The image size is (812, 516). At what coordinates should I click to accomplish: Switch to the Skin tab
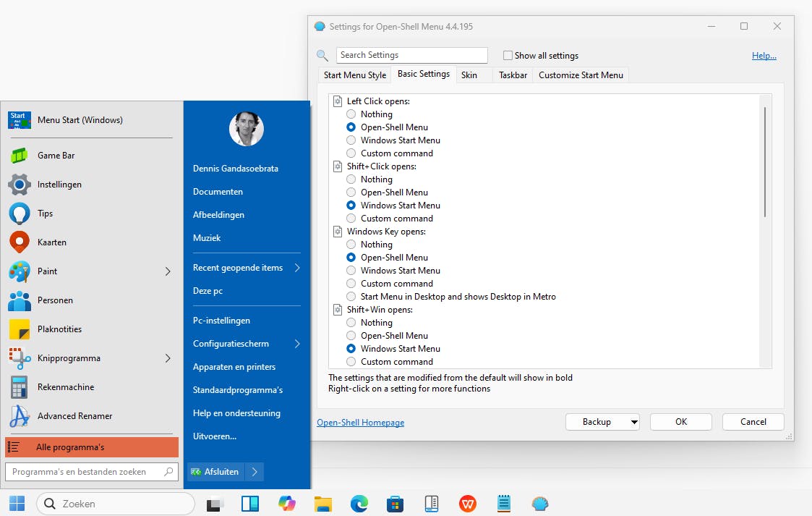click(469, 75)
